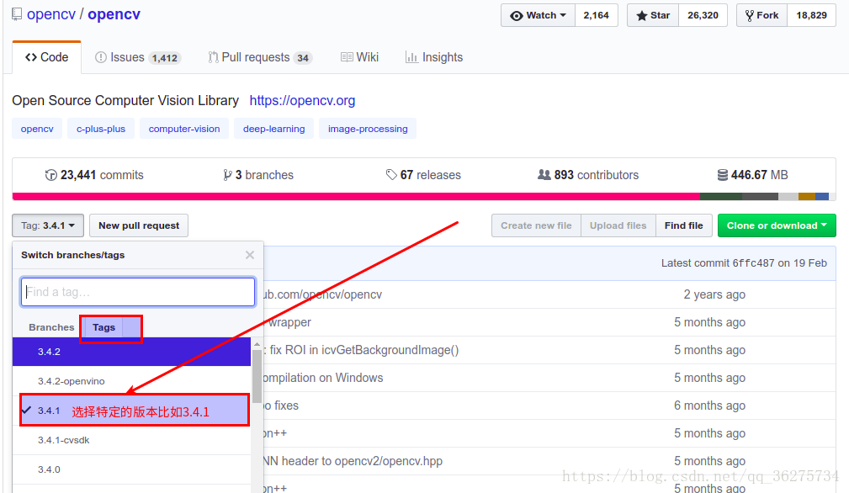Screen dimensions: 849x493
Task: Open the opencv owner link
Action: point(51,14)
